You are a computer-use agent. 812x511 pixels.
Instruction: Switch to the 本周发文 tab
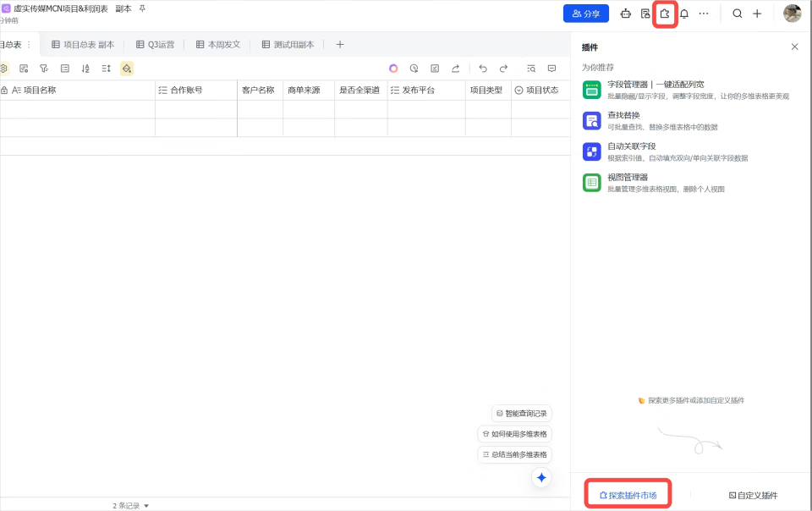pos(218,45)
